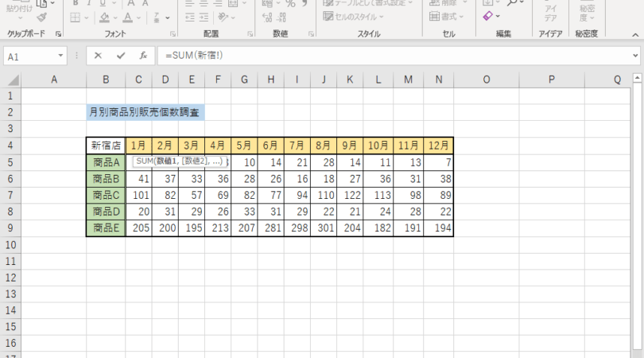Click the cell with value 101

(139, 195)
